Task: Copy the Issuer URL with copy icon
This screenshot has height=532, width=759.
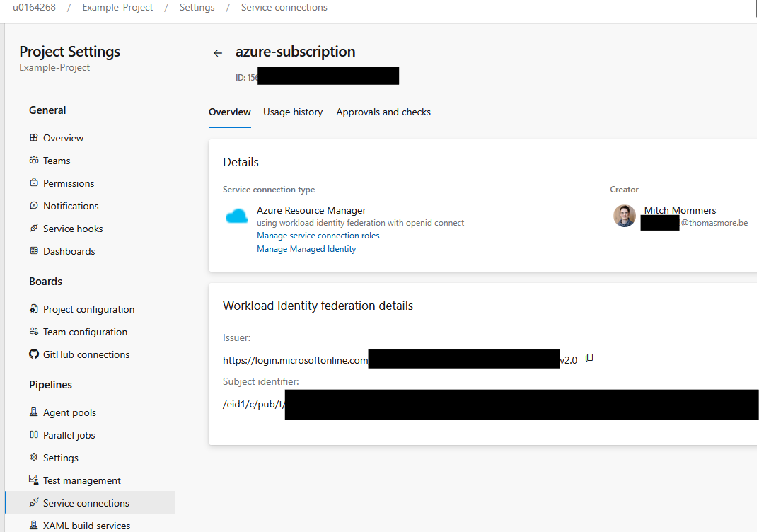Action: click(x=589, y=358)
